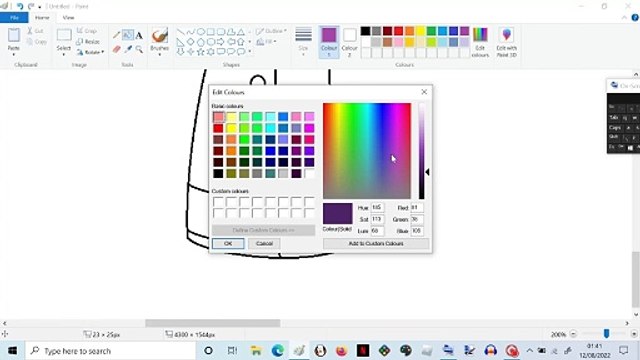The height and width of the screenshot is (360, 640).
Task: Open Task View from the taskbar
Action: [232, 350]
